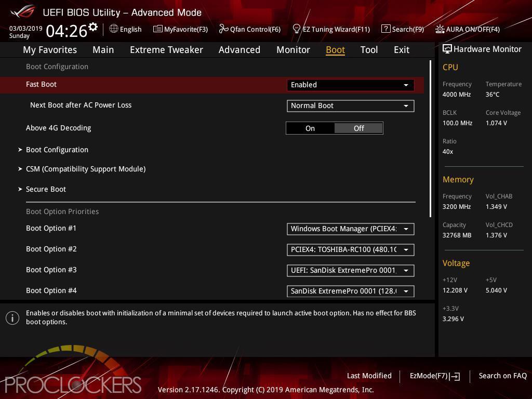The width and height of the screenshot is (532, 399).
Task: Click the Vol_CHCD 1.376 V value
Action: tap(496, 235)
